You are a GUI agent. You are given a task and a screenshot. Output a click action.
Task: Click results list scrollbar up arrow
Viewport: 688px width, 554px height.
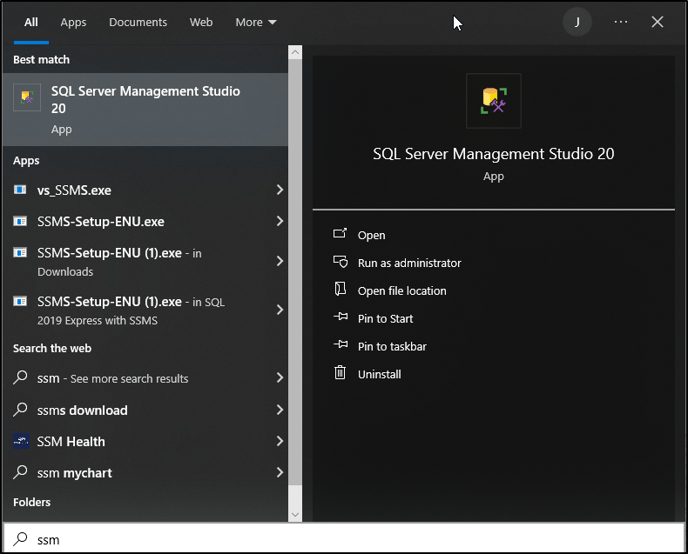(295, 52)
